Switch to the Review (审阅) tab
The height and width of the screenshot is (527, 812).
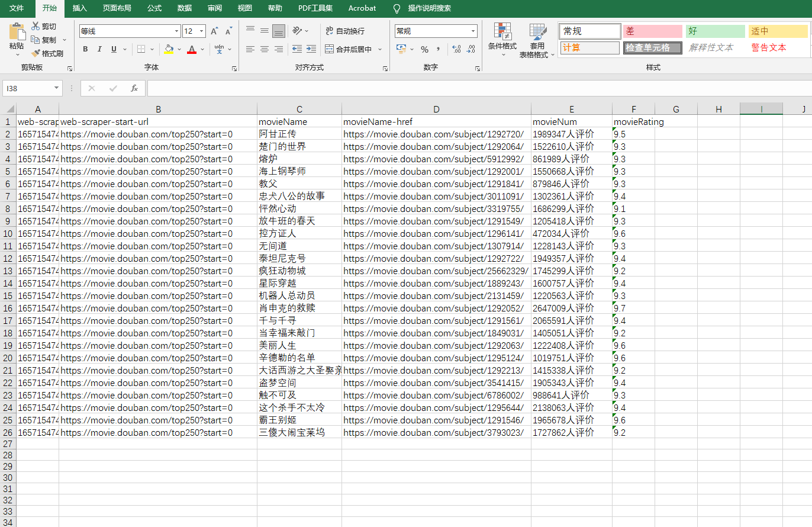(x=215, y=8)
